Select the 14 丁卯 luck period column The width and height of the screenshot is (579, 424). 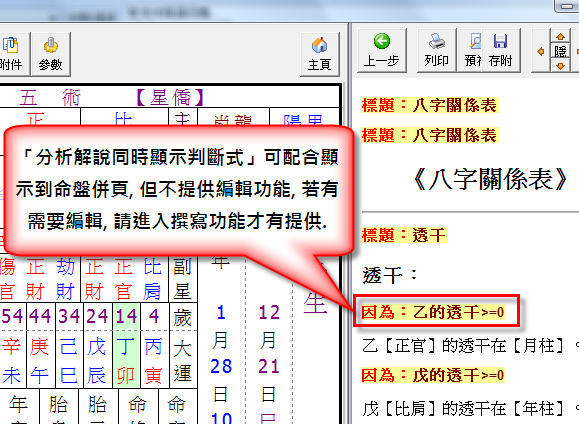(x=126, y=345)
